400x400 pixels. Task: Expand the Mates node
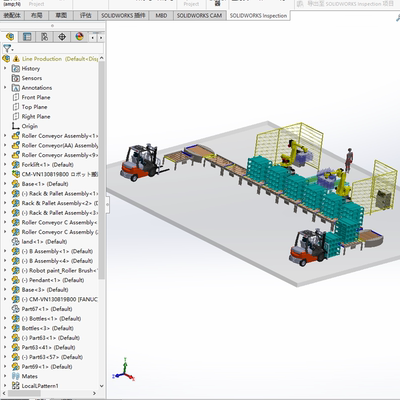pos(5,376)
